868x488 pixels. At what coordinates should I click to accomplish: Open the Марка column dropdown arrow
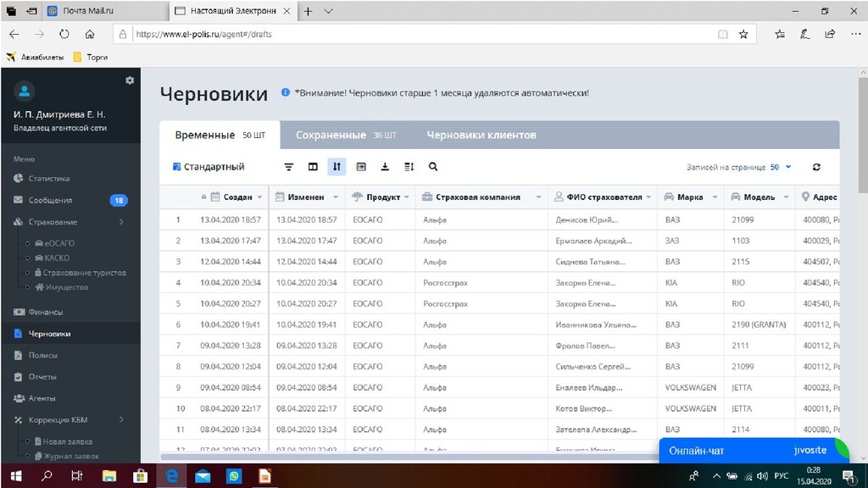click(715, 197)
